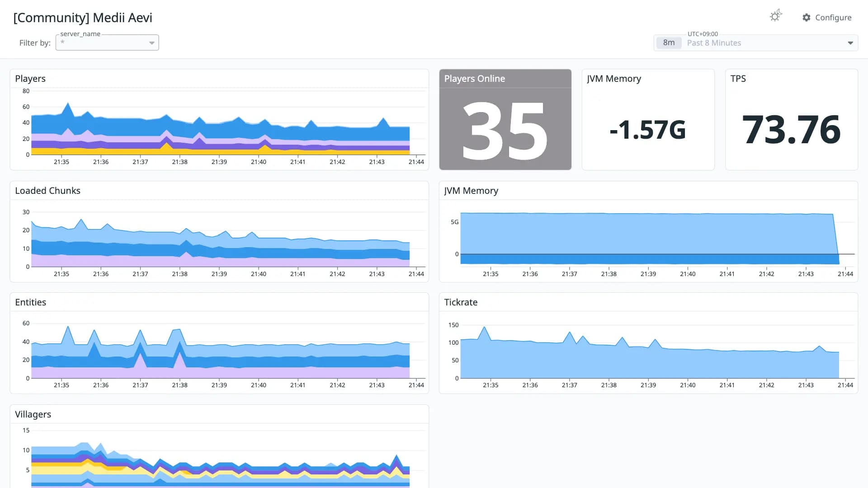This screenshot has height=488, width=868.
Task: Click the 21:38 tick on Players graph
Action: (x=179, y=162)
